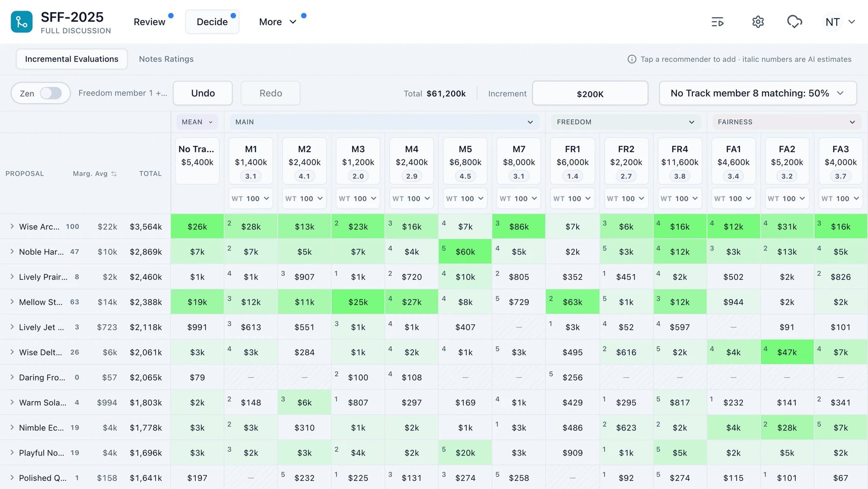868x489 pixels.
Task: Click the info icon beside recommender hint
Action: pos(631,59)
